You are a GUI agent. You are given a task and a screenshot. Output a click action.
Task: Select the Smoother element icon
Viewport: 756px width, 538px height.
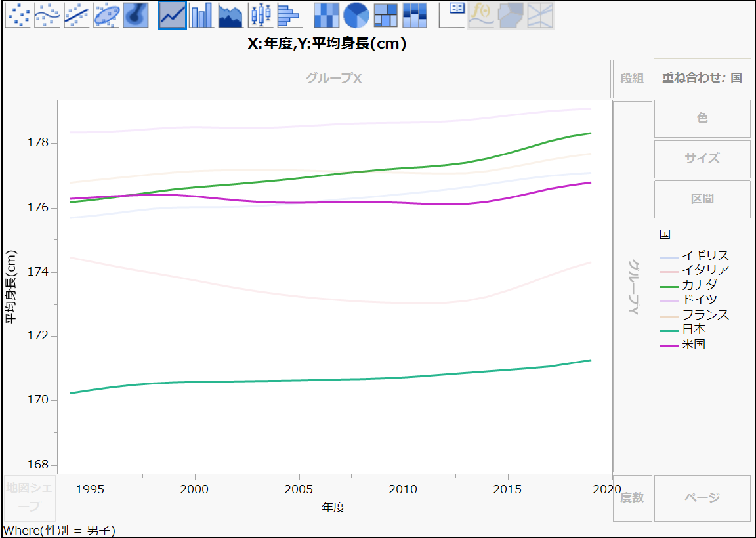47,14
